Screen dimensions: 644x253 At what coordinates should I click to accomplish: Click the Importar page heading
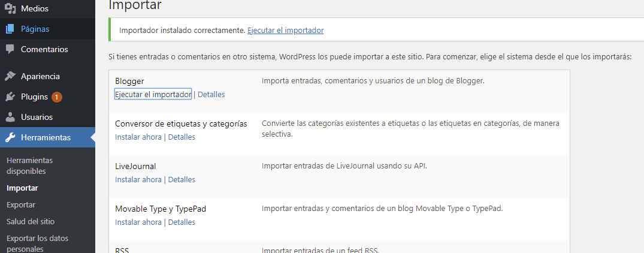[135, 5]
